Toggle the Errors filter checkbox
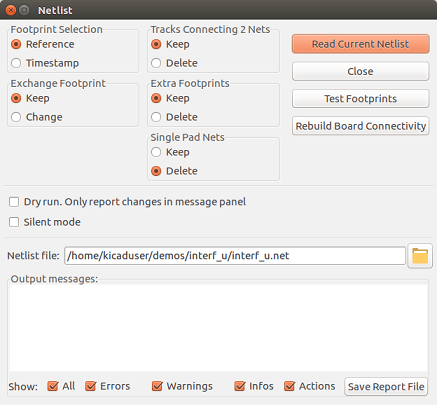The height and width of the screenshot is (405, 437). click(91, 386)
